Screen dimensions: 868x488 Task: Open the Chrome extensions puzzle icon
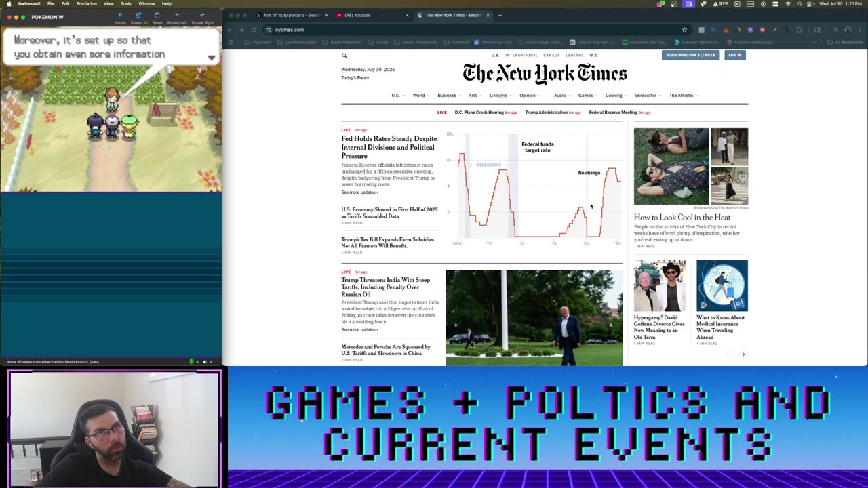[x=799, y=30]
